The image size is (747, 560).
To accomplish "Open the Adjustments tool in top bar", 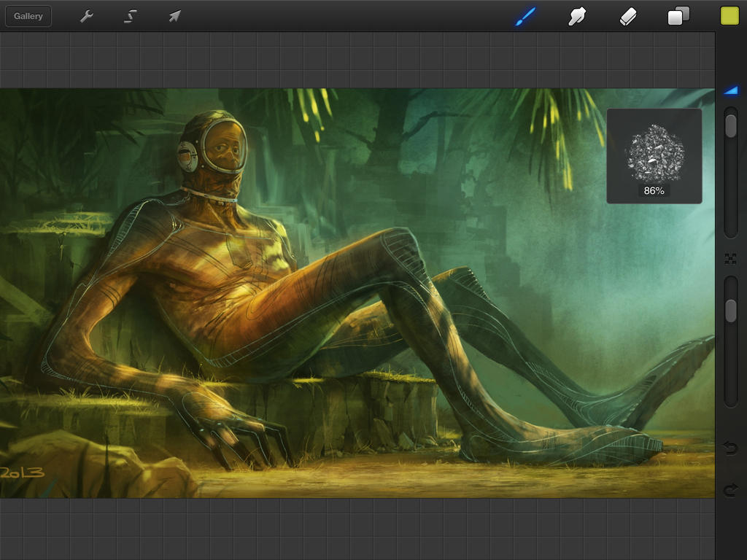I will click(x=131, y=16).
